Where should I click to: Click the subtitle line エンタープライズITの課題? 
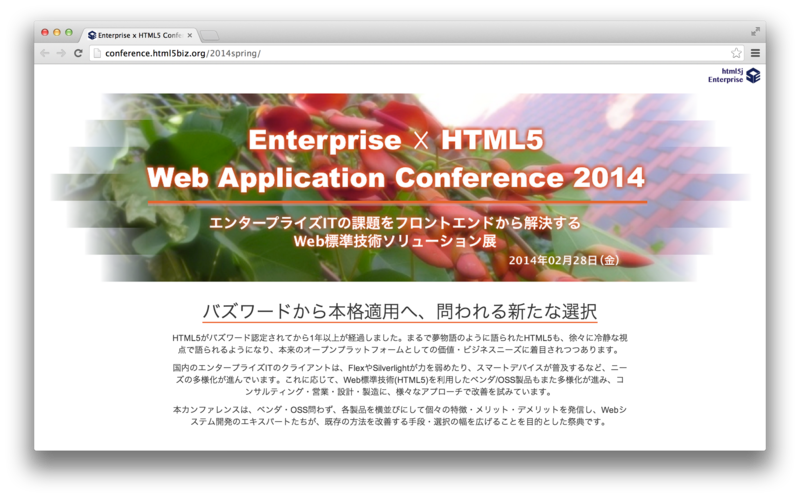tap(395, 223)
